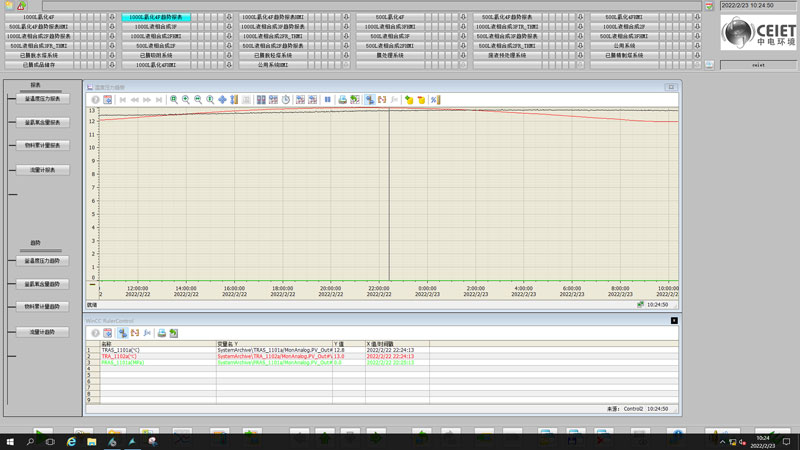
Task: Expand arrow beside 1000L氯化4F button
Action: [112, 17]
